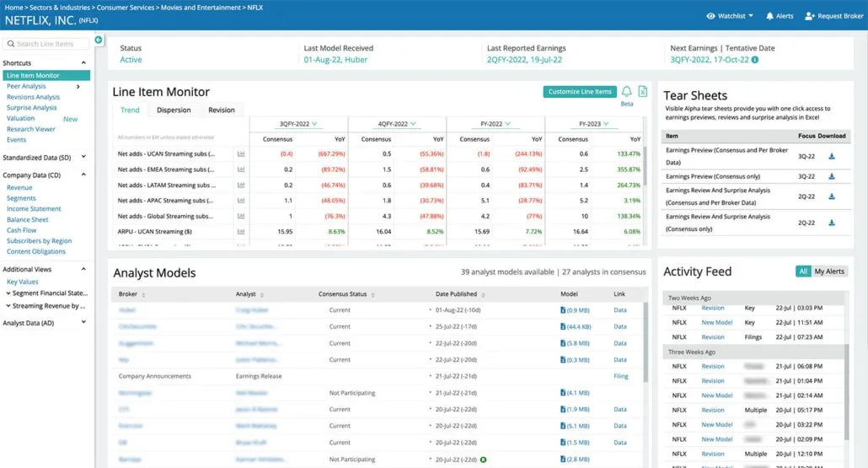Viewport: 868px width, 468px height.
Task: Open the 3QFY-2022 period dropdown
Action: (314, 124)
